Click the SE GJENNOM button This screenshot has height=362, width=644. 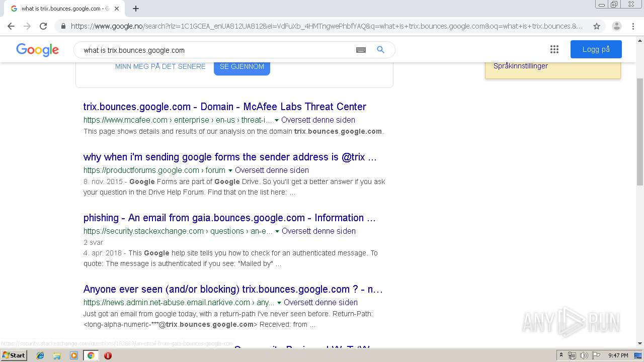(x=242, y=68)
